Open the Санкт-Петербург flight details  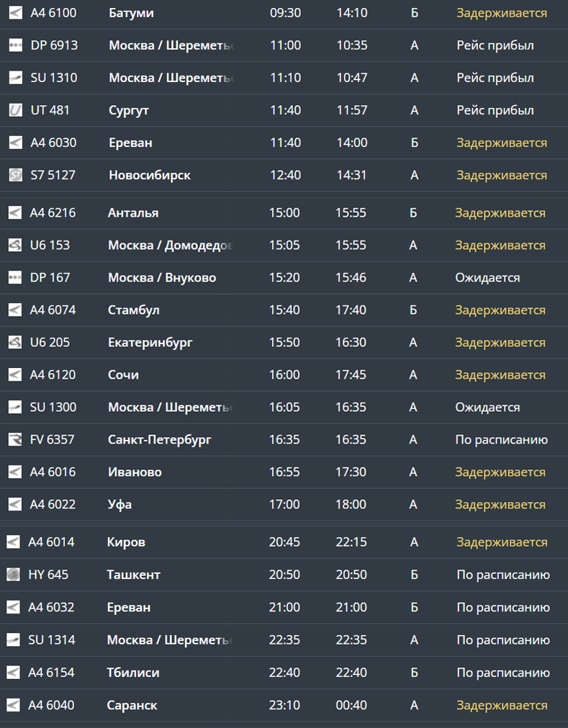159,440
